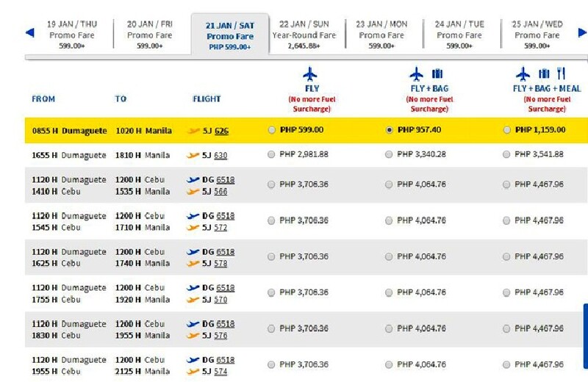
Task: Click the orange airline logo beside 5J 630
Action: pos(194,156)
